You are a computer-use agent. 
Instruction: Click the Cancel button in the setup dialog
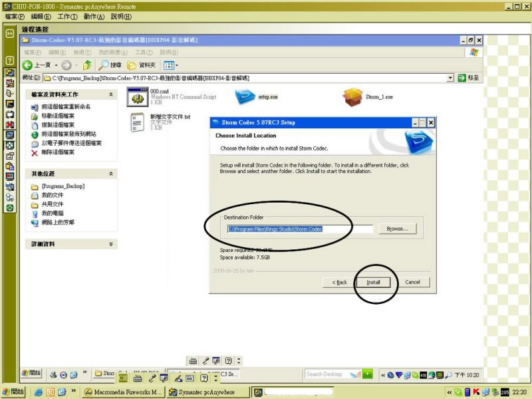point(412,282)
